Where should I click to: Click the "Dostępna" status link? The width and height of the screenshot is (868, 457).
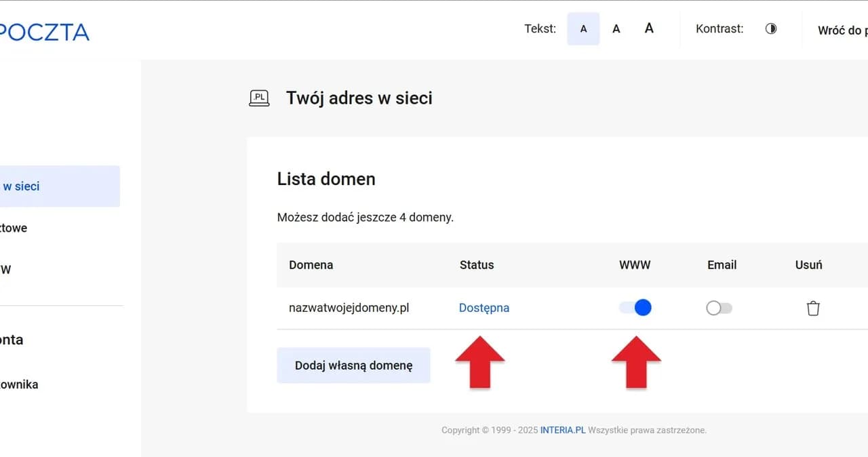click(484, 308)
